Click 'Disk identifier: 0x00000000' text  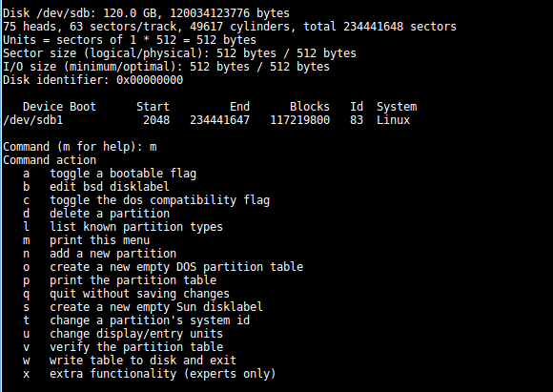point(92,80)
